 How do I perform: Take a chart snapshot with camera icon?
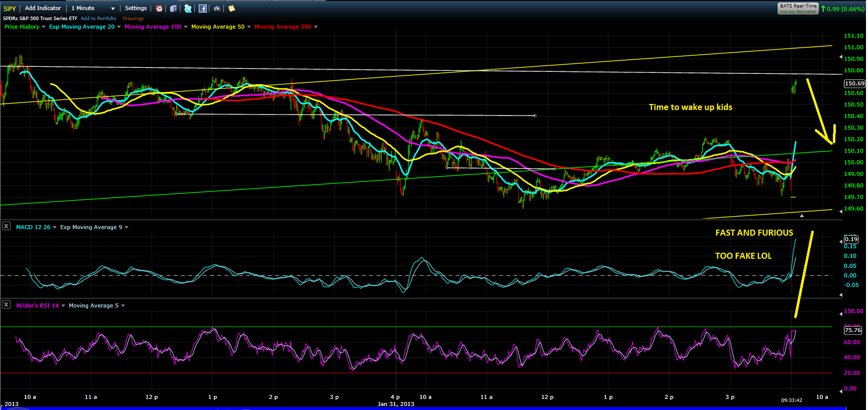click(217, 9)
